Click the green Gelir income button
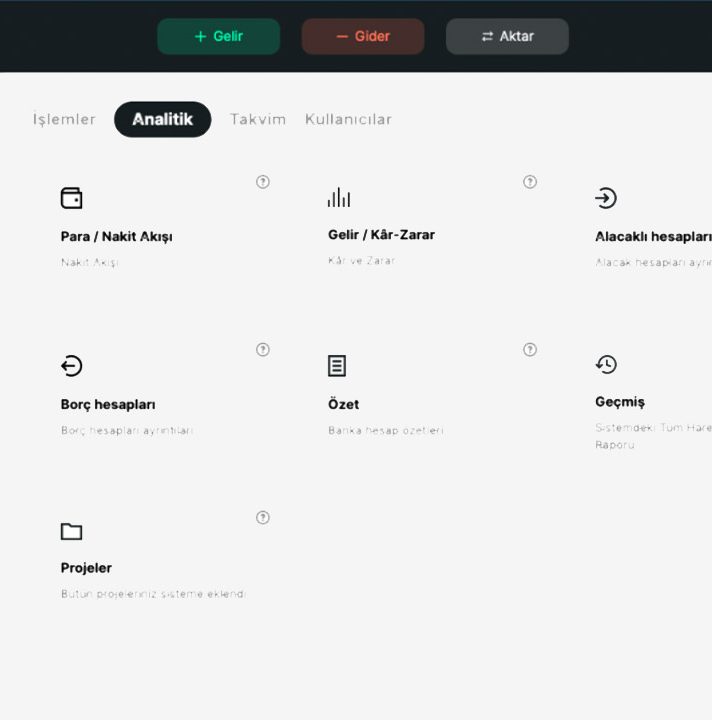Image resolution: width=712 pixels, height=720 pixels. [x=219, y=36]
